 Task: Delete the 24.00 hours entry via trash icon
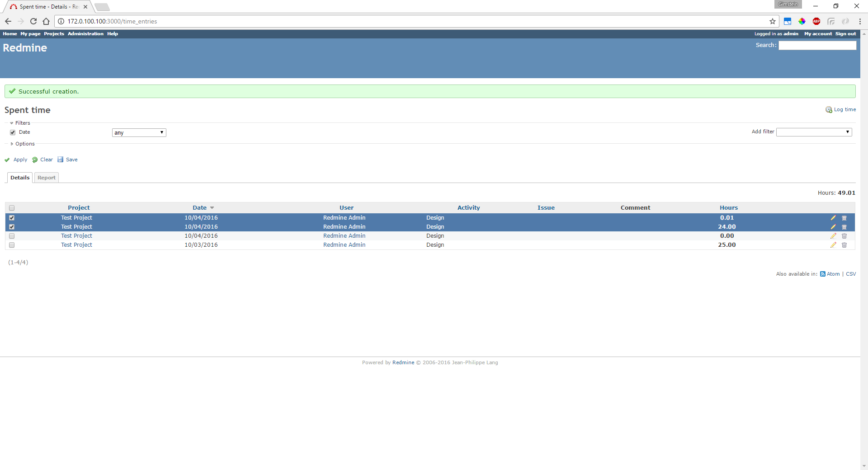click(x=844, y=227)
